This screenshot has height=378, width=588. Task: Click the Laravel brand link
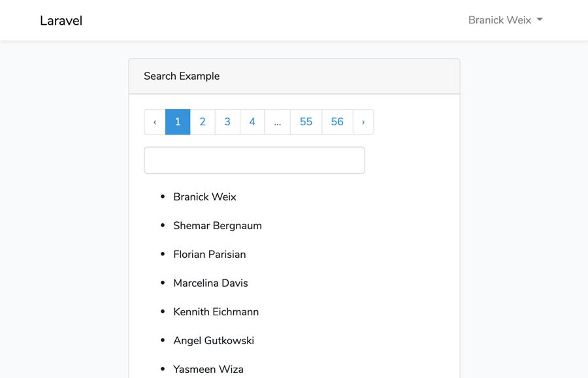point(61,20)
